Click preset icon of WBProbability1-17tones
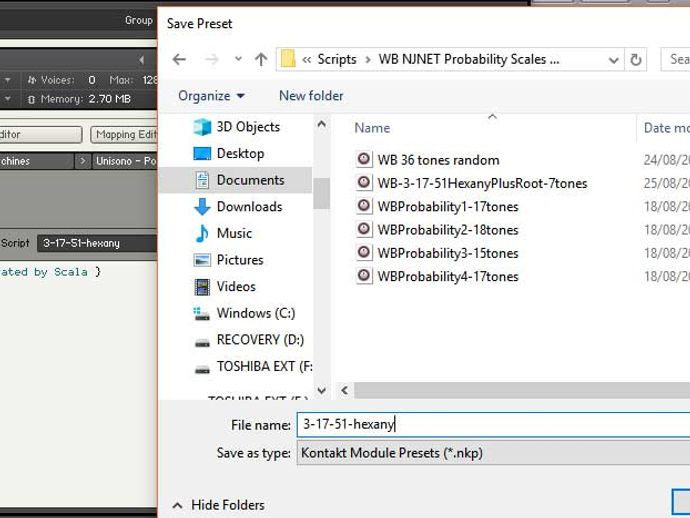This screenshot has height=518, width=690. (364, 206)
